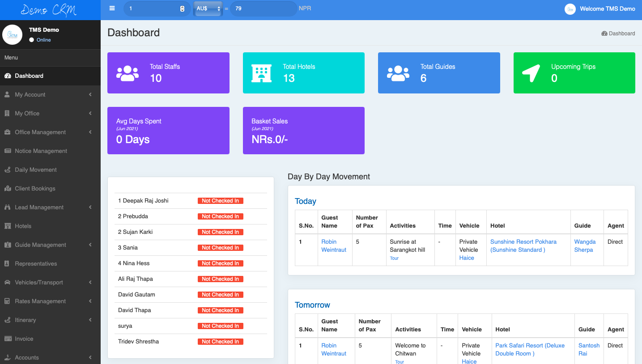Click Not Checked In badge for Deepak Raj Joshi
The width and height of the screenshot is (642, 364).
point(221,201)
